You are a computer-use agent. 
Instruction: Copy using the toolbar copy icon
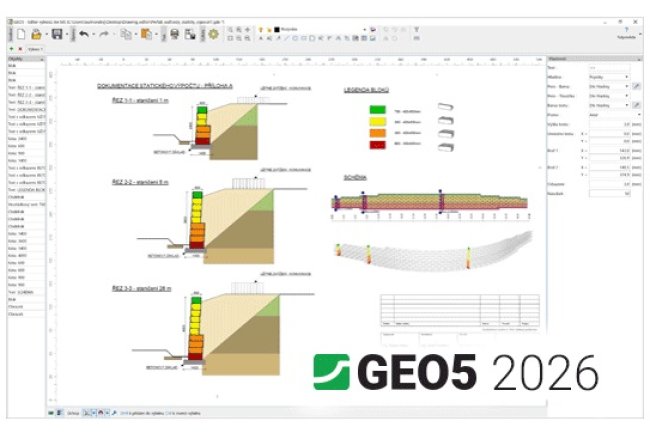coord(126,34)
